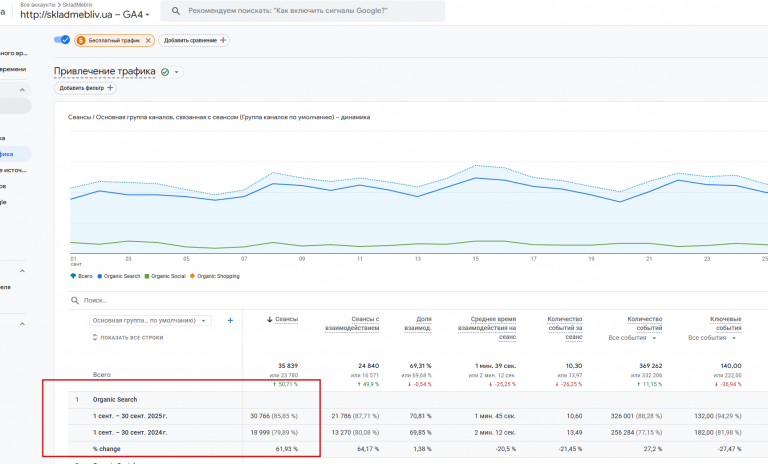Expand ПОКАЗАТЬ ВСЕ СТРОКИ
The height and width of the screenshot is (464, 768).
(128, 338)
